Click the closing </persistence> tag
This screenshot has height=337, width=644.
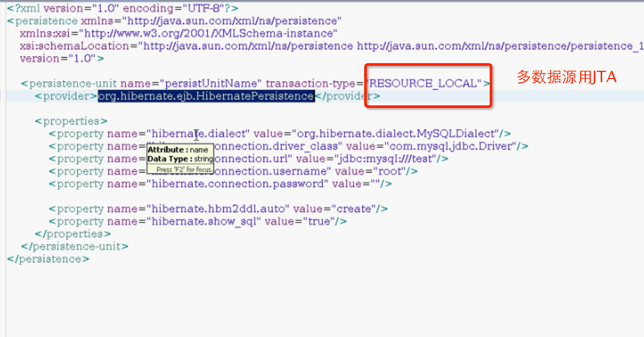[x=48, y=259]
